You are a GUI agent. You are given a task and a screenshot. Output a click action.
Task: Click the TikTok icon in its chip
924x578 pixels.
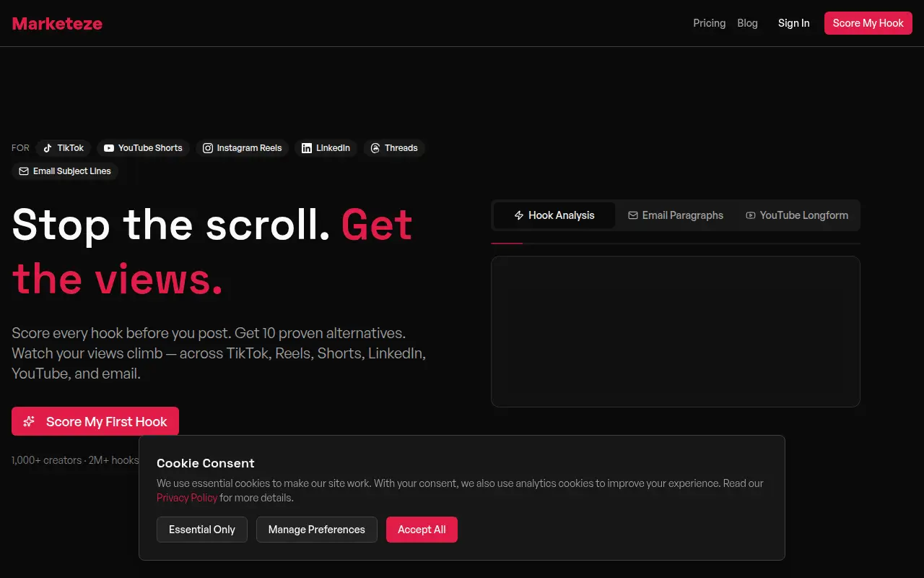pos(48,148)
